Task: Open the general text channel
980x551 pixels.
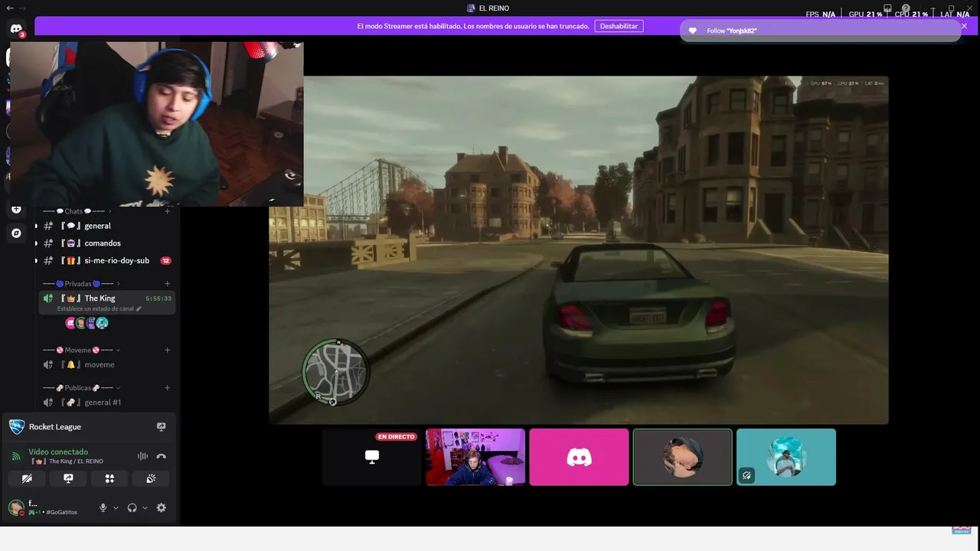Action: pos(107,226)
